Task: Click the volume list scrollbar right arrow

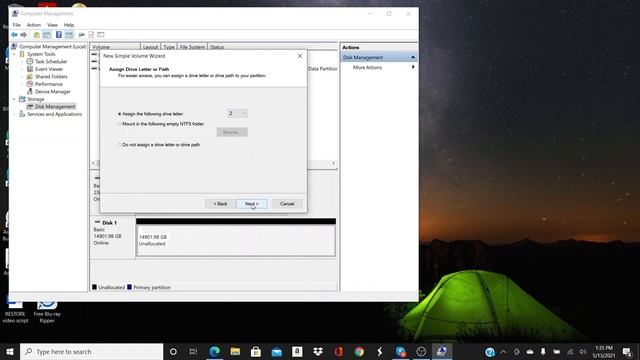Action: click(x=333, y=163)
